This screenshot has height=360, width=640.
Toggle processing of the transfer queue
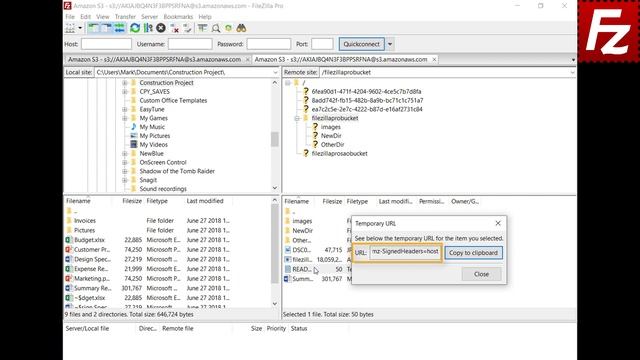point(148,28)
